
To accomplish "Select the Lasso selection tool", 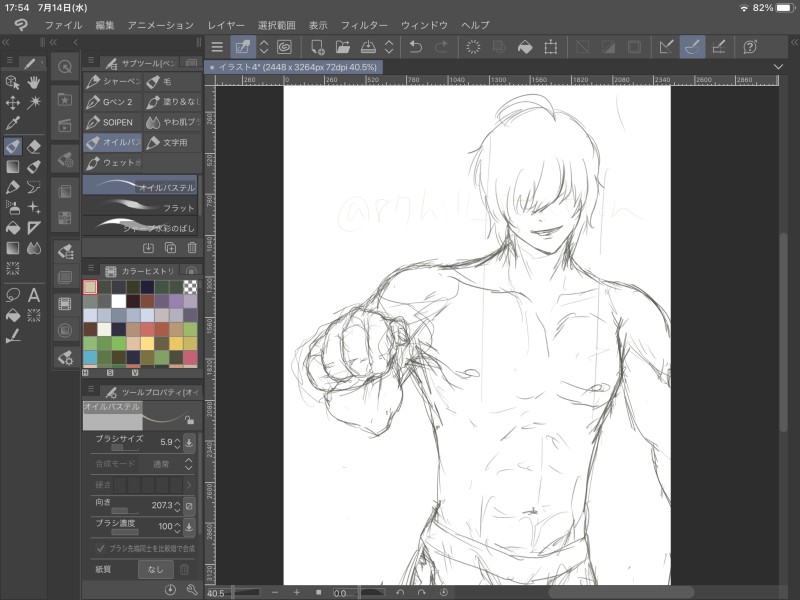I will tap(13, 295).
